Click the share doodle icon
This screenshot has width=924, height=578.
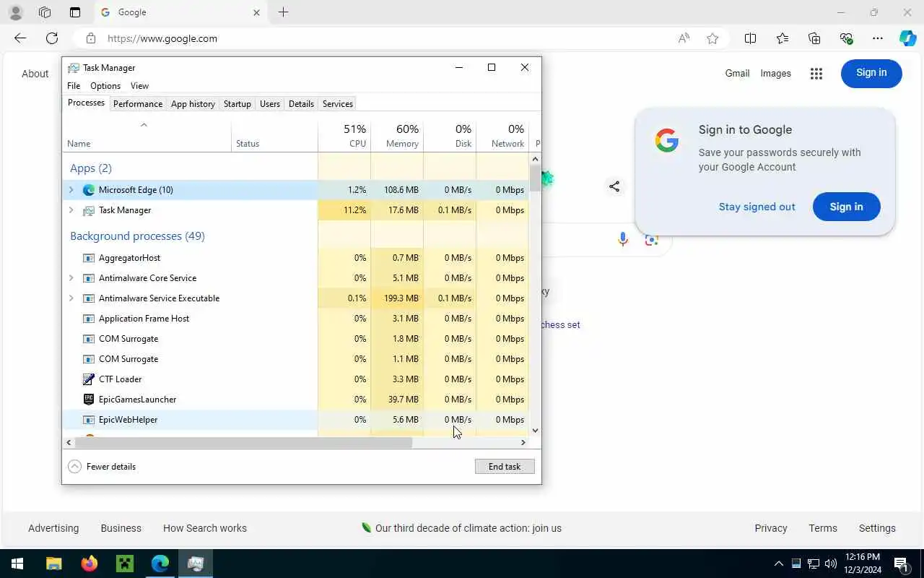614,186
